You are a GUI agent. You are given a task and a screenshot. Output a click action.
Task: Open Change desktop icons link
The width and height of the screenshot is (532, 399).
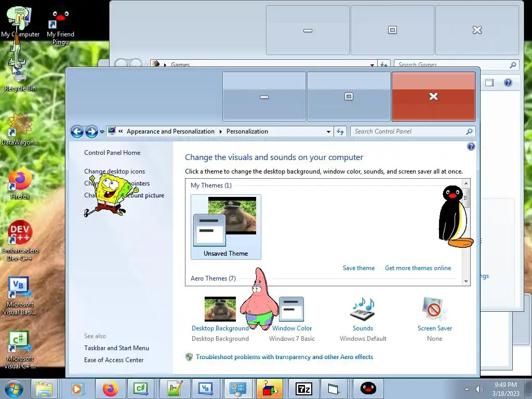point(115,171)
